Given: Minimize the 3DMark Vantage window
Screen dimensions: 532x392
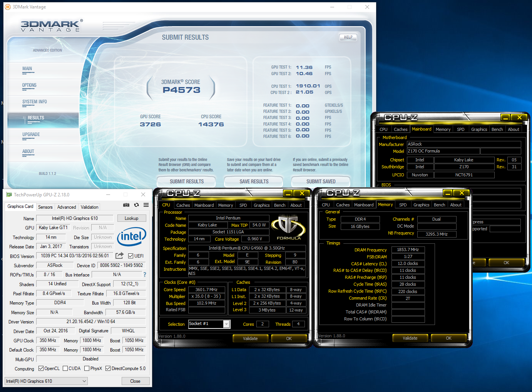Looking at the screenshot, I should pos(332,7).
